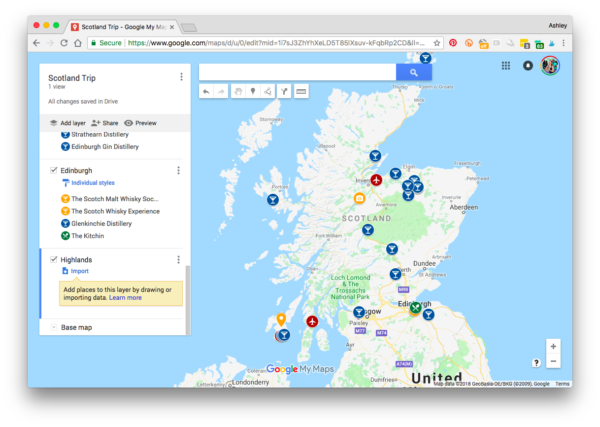Open the account profile avatar
The height and width of the screenshot is (427, 600).
pyautogui.click(x=550, y=65)
